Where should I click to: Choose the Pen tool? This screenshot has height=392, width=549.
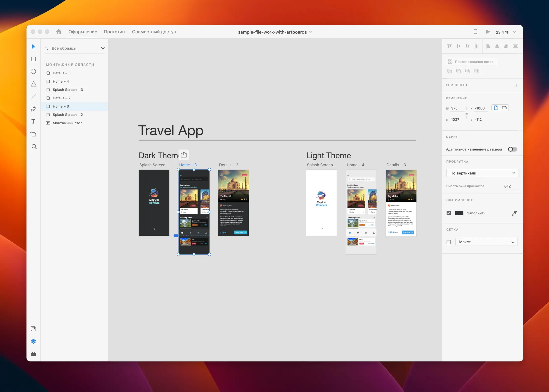(33, 109)
